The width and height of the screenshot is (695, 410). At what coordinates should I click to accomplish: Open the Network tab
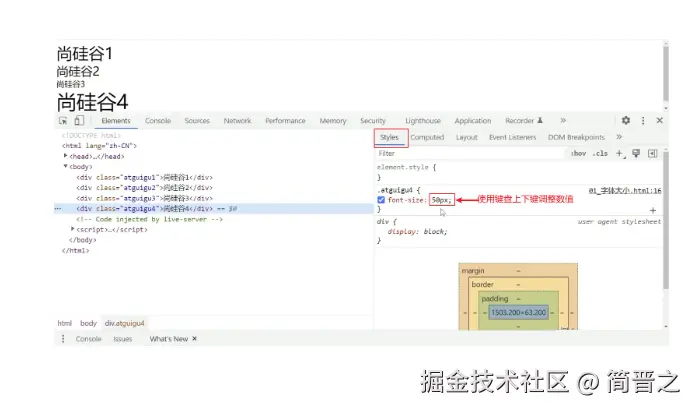(x=237, y=121)
